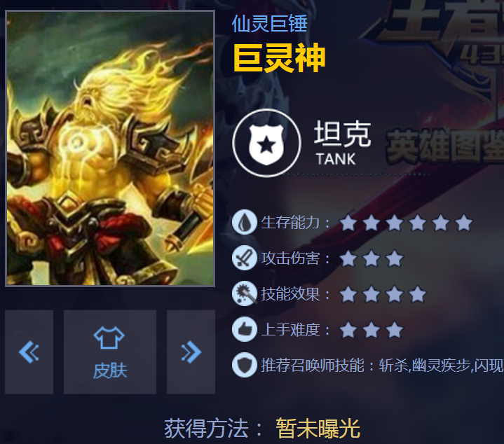Click the water drop survivability icon
The height and width of the screenshot is (444, 504).
(244, 222)
